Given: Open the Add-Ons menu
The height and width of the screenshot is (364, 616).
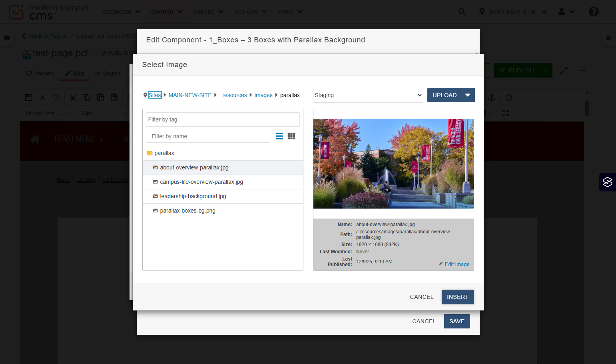Looking at the screenshot, I should click(250, 12).
